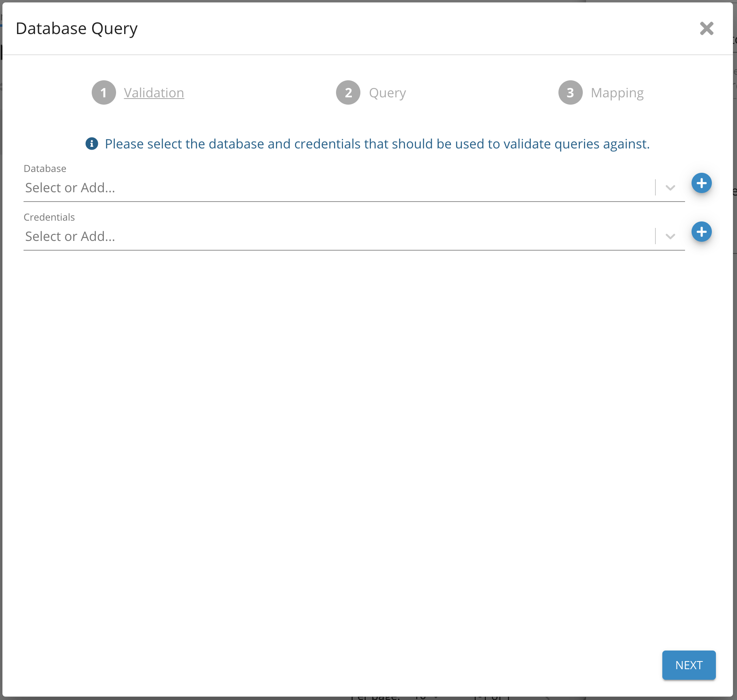
Task: Close the Database Query dialog
Action: 707,28
